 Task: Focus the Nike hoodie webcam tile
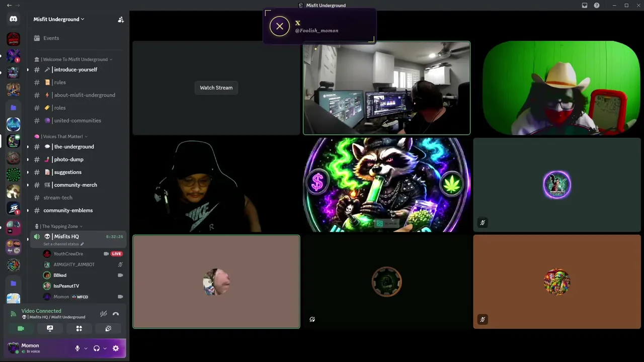[x=216, y=185]
